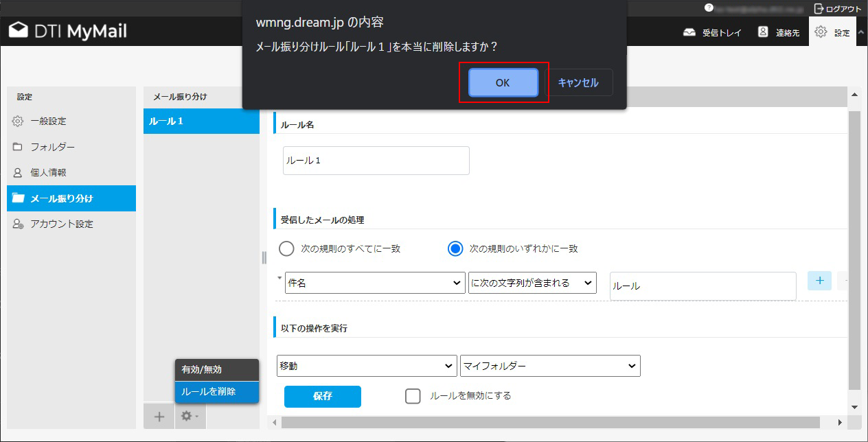Open the 移動 action dropdown

(367, 366)
